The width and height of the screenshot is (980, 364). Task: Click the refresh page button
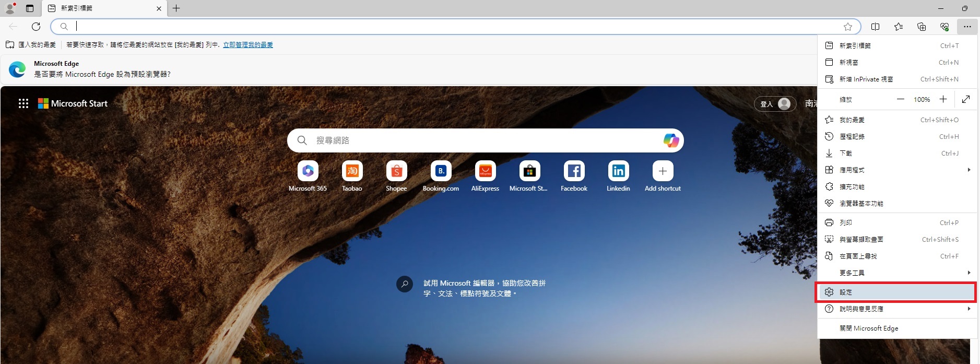(36, 27)
